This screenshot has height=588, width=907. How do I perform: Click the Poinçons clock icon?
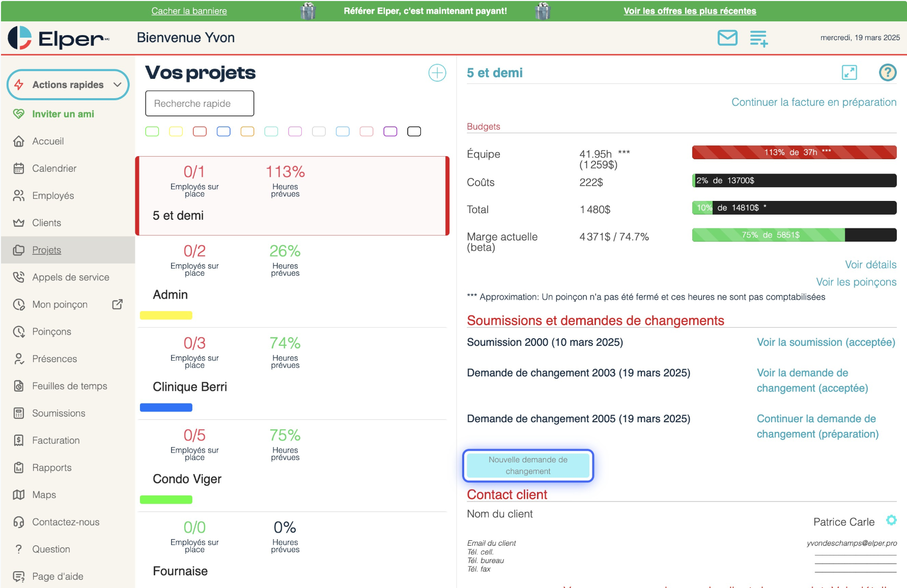click(x=19, y=332)
